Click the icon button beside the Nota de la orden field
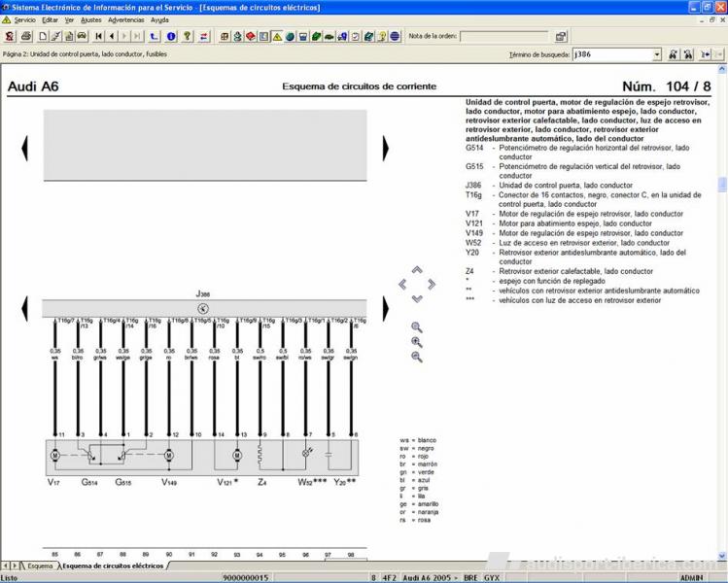Viewport: 728px width, 583px height. coord(561,36)
